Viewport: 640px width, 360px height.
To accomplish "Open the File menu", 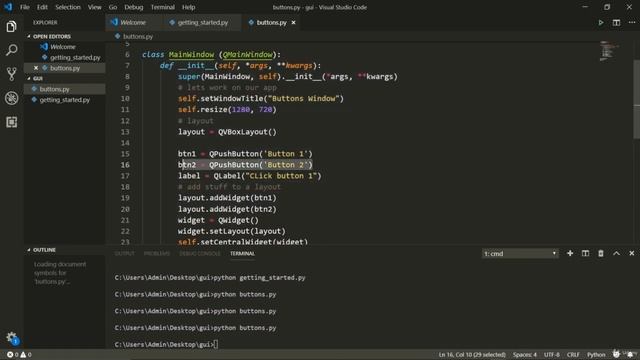I will [x=24, y=7].
